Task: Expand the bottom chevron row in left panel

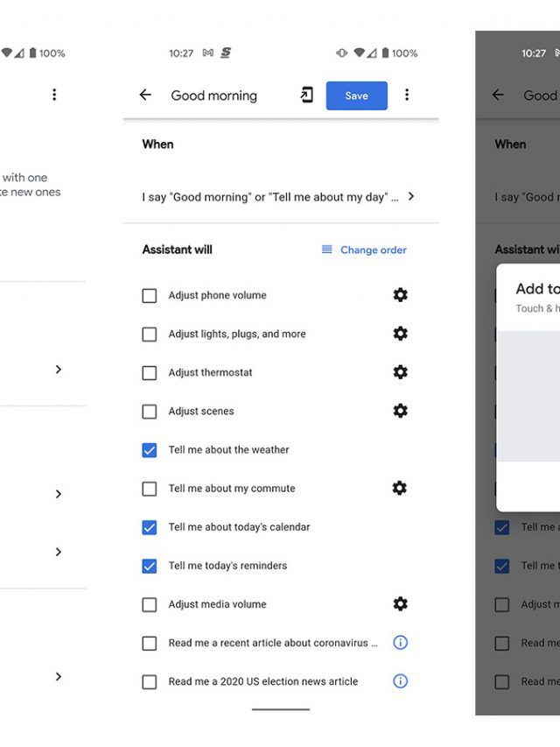Action: click(x=59, y=677)
